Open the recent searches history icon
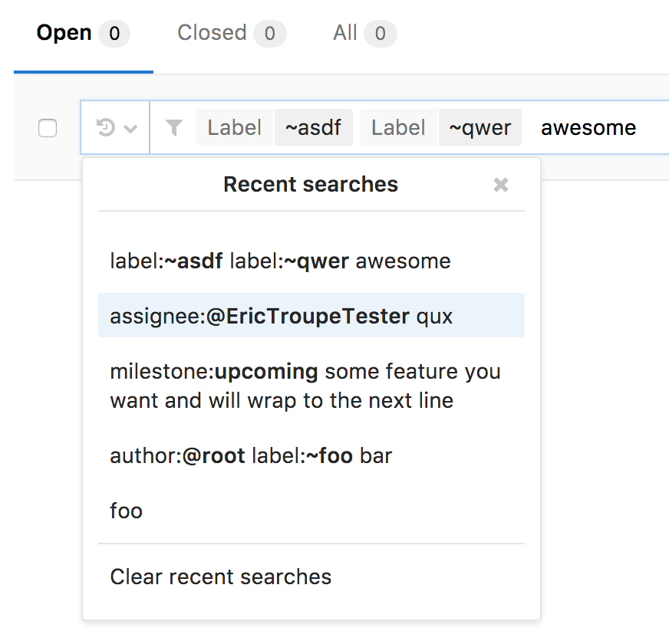Image resolution: width=669 pixels, height=644 pixels. click(106, 128)
